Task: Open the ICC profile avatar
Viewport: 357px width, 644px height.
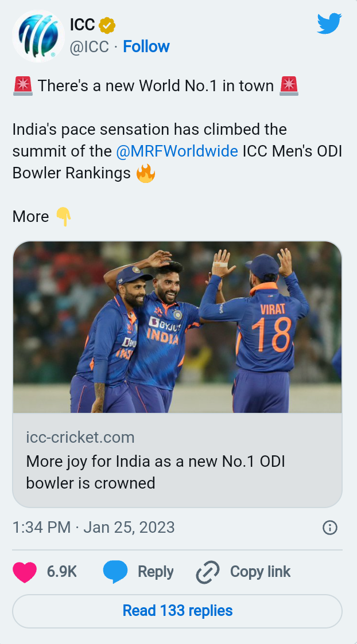Action: (x=38, y=36)
